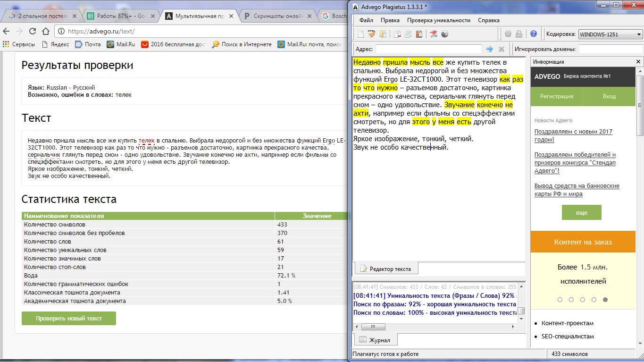Viewport: 644px width, 362px height.
Task: Open the Почта bookmark
Action: (x=88, y=44)
